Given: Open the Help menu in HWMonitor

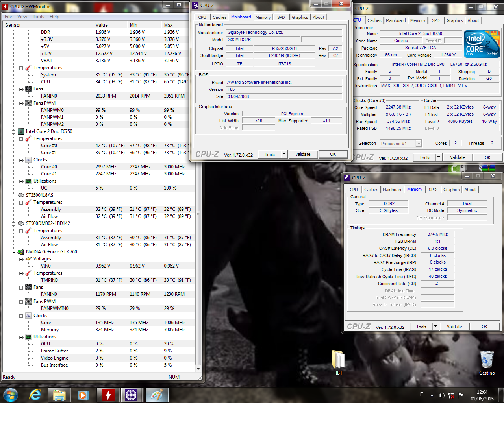Looking at the screenshot, I should (x=54, y=17).
